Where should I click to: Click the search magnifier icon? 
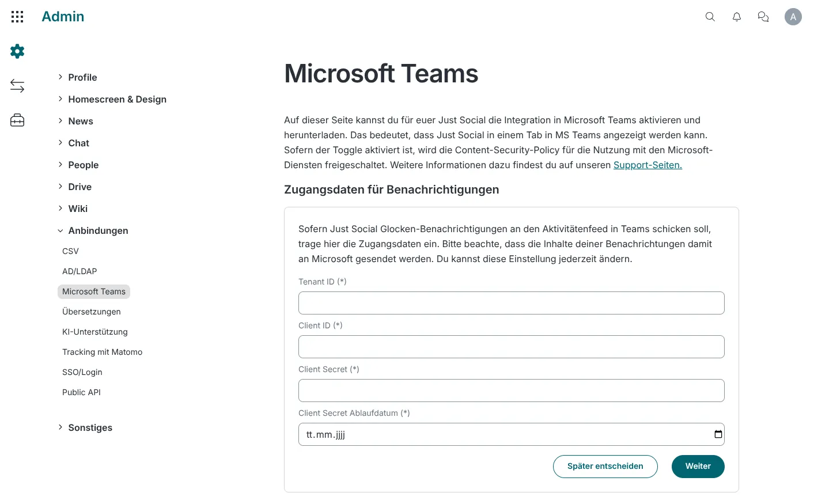[x=710, y=17]
